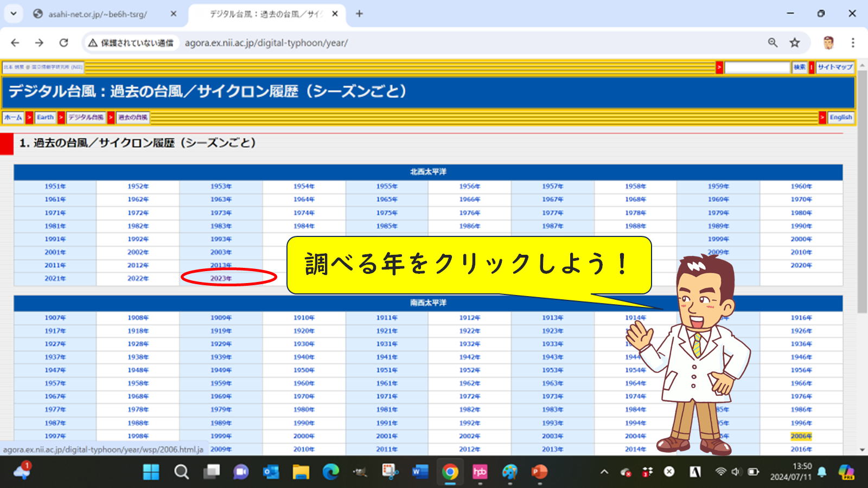
Task: Open Copilot from the taskbar corner
Action: click(x=846, y=472)
